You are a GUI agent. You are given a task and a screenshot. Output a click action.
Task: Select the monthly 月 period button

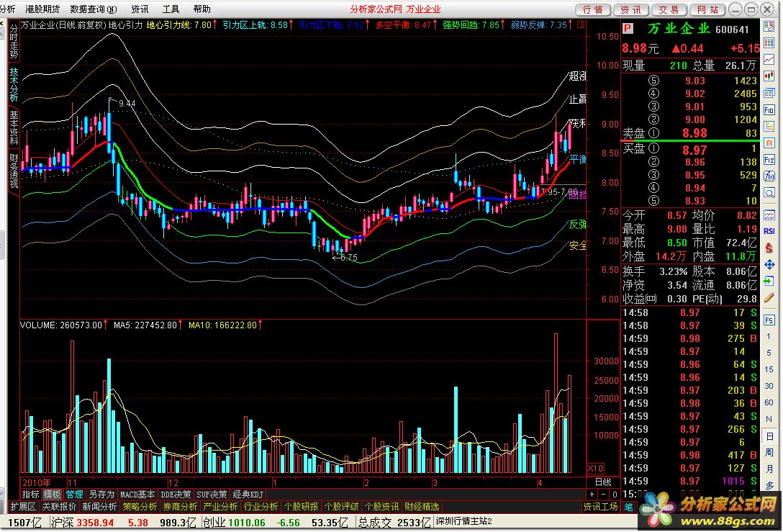tap(769, 469)
